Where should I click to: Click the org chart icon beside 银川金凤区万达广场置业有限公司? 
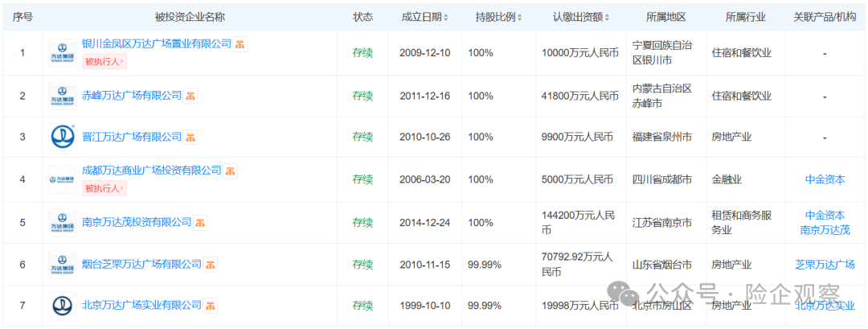pos(241,44)
